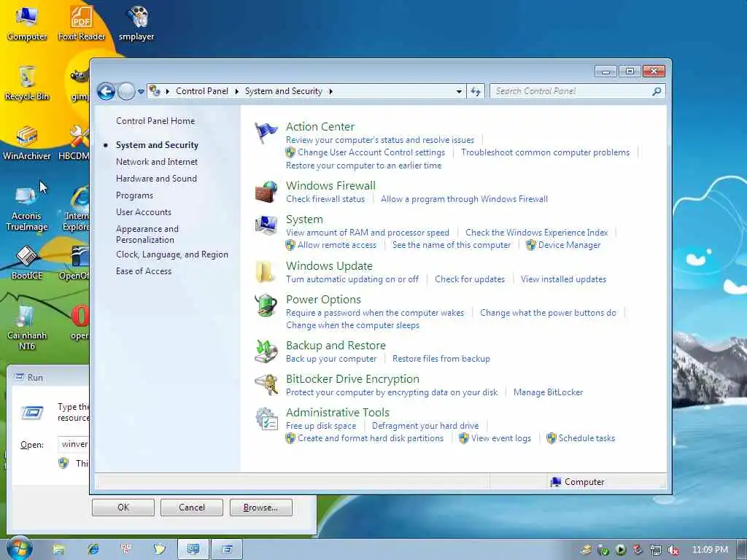Viewport: 747px width, 560px height.
Task: Select Hardware and Sound category
Action: 156,179
